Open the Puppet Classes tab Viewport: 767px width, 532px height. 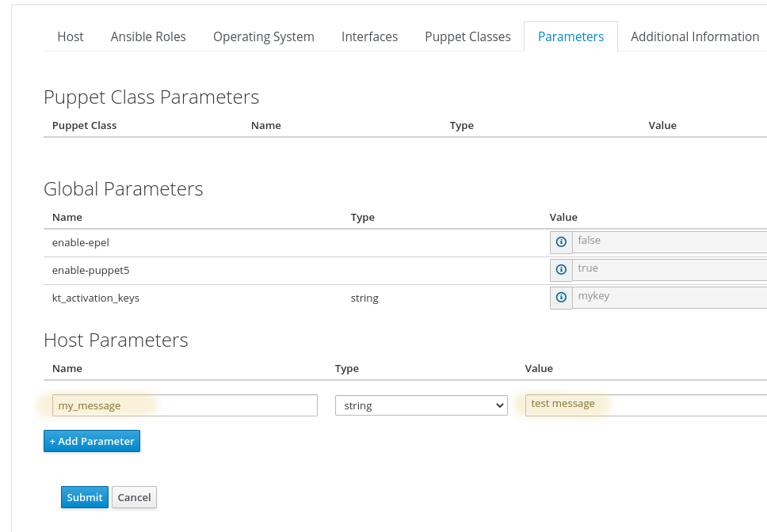click(x=467, y=36)
